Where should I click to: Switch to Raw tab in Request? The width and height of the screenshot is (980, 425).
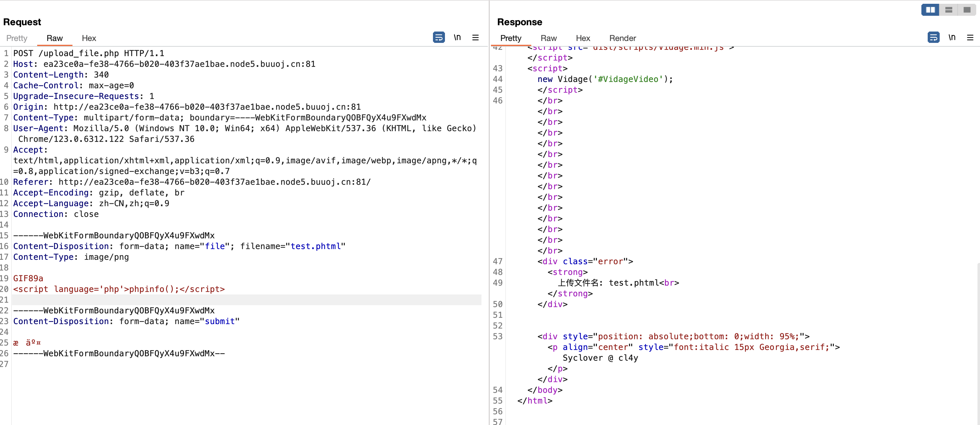coord(55,38)
